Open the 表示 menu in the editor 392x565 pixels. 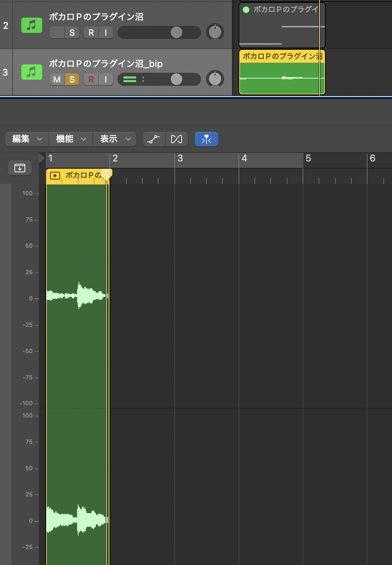pyautogui.click(x=115, y=139)
